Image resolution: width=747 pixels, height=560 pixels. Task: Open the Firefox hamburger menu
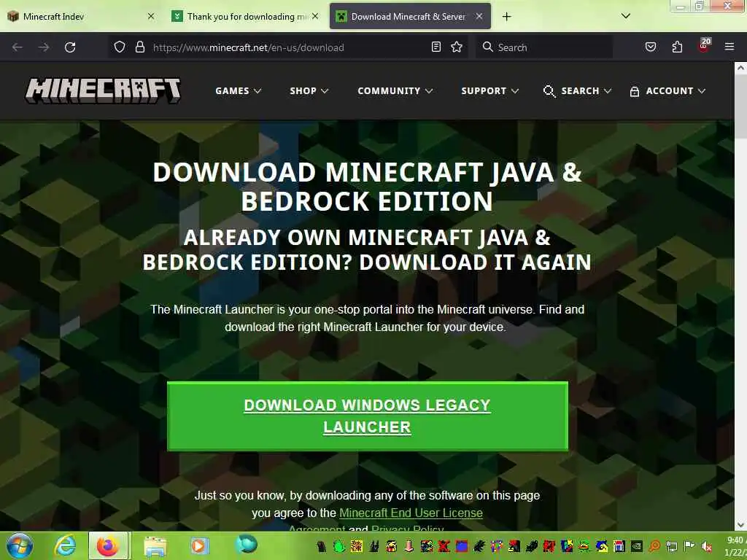click(729, 47)
